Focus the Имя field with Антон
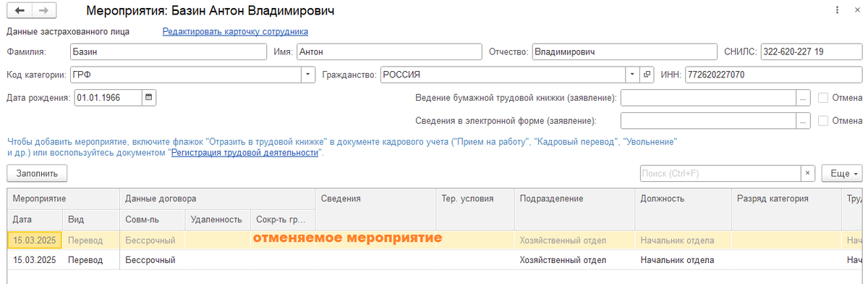This screenshot has height=284, width=868. (388, 51)
